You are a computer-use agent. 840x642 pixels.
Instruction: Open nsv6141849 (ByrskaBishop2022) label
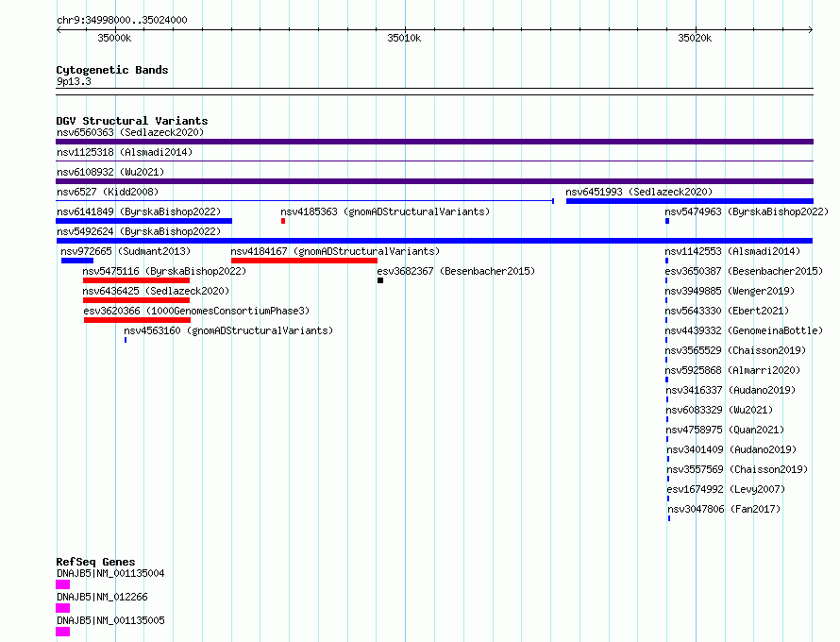pos(139,211)
